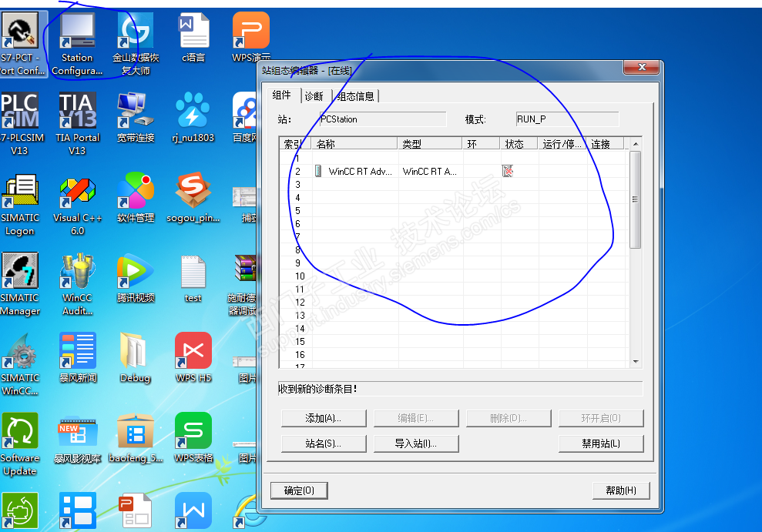Launch TIA Portal V13 from the desktop
The height and width of the screenshot is (532, 762).
(x=77, y=124)
